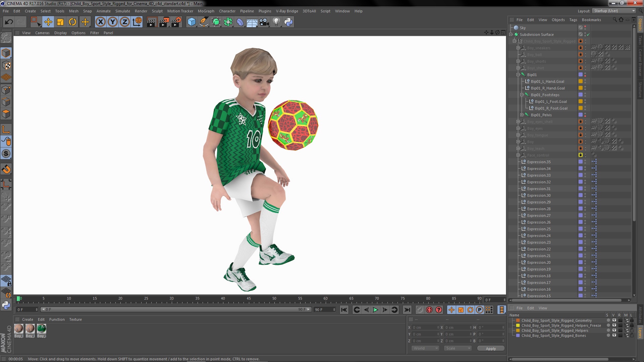
Task: Render the active view
Action: (x=151, y=22)
